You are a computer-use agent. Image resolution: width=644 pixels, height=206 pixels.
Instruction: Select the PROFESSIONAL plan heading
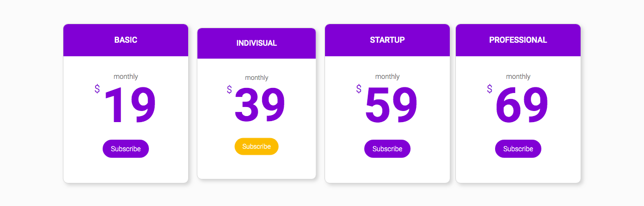coord(518,40)
